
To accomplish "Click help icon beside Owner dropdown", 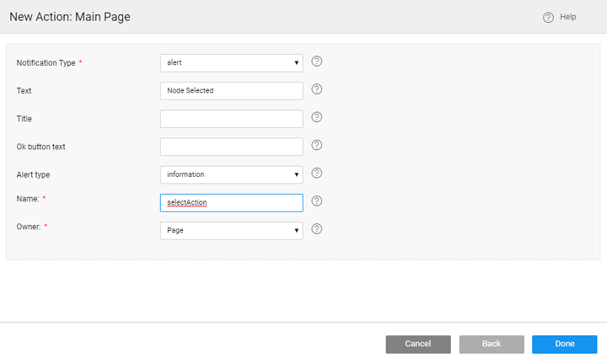I will pos(317,229).
